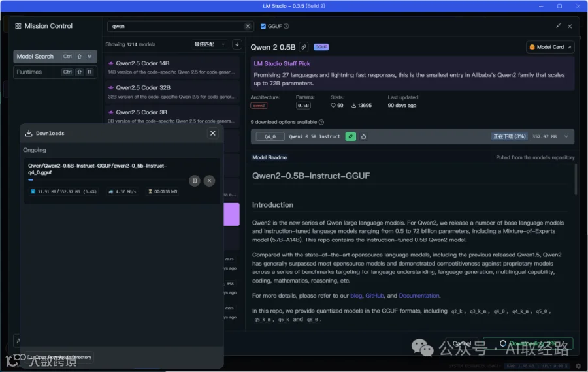This screenshot has height=372, width=588.
Task: Toggle the sort direction arrow button
Action: (x=237, y=44)
